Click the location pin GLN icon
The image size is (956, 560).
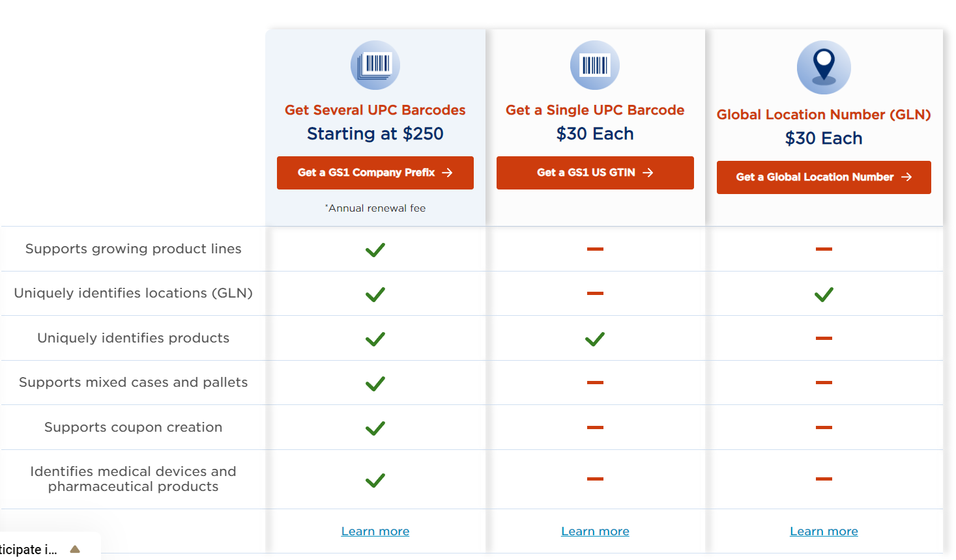[x=824, y=68]
